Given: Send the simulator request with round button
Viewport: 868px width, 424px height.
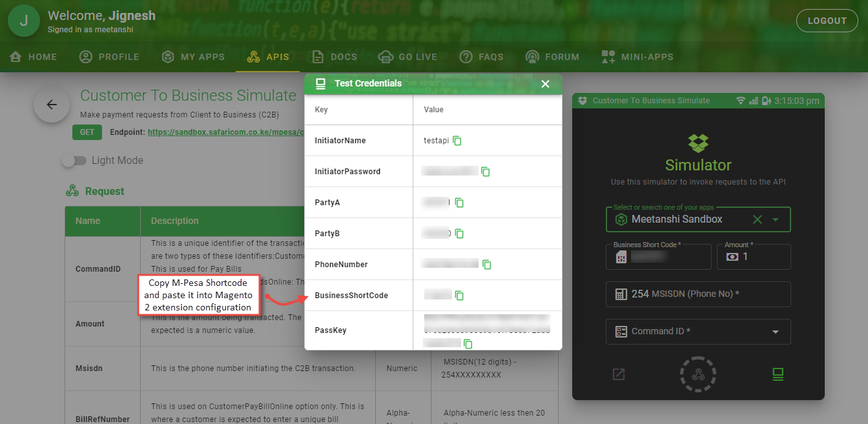Looking at the screenshot, I should coord(698,374).
